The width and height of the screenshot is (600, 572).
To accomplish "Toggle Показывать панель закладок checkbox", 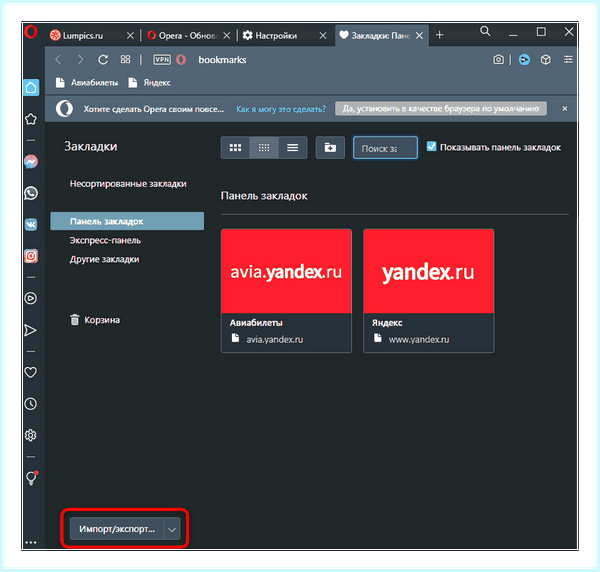I will coord(432,147).
